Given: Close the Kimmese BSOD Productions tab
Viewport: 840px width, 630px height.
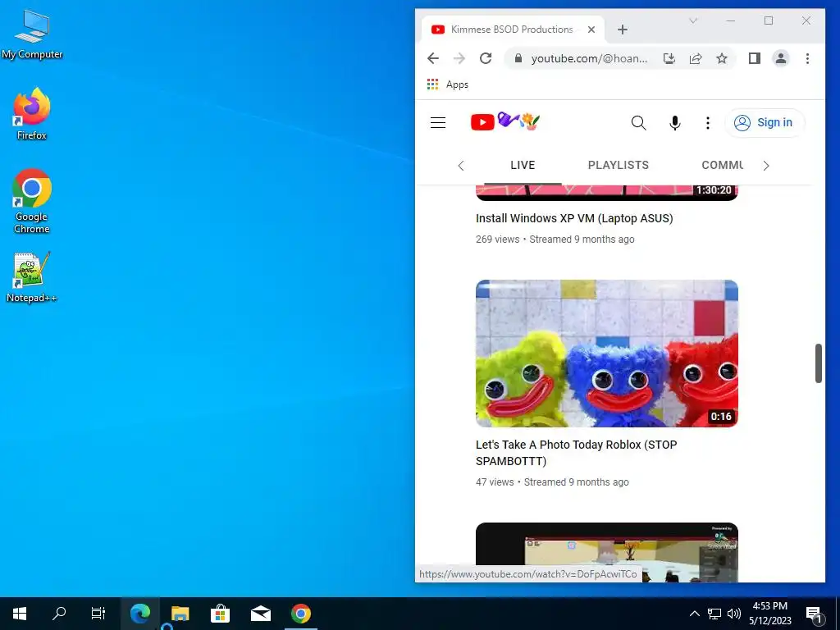Looking at the screenshot, I should pos(591,30).
